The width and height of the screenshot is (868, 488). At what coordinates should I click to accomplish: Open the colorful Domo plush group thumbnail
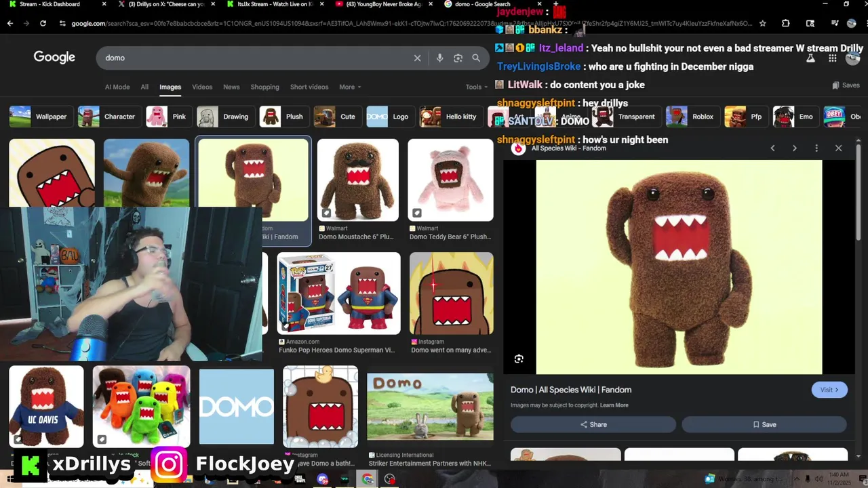pos(142,407)
